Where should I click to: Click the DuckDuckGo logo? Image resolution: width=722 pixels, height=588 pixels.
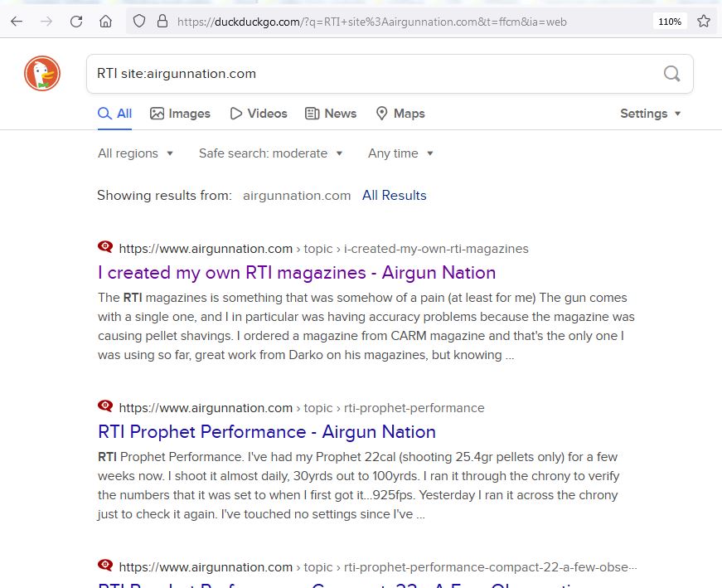(42, 73)
